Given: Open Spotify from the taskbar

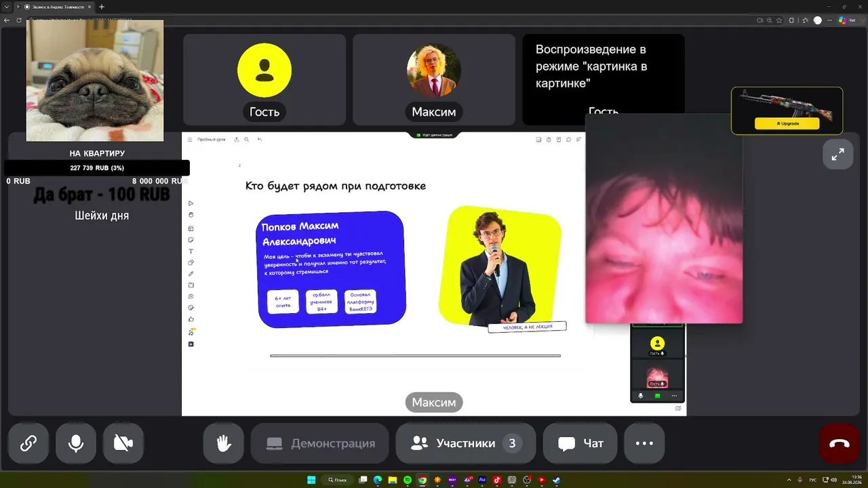Looking at the screenshot, I should (408, 480).
